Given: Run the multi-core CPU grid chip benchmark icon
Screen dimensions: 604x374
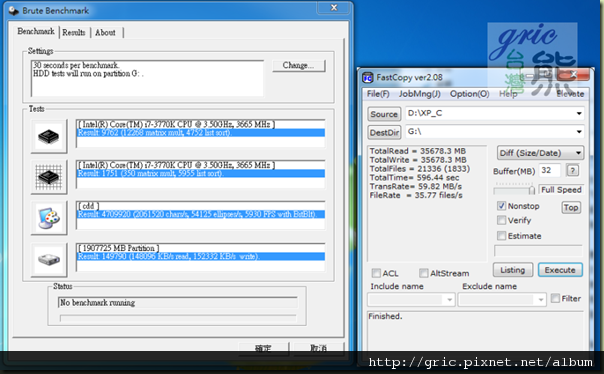Looking at the screenshot, I should pyautogui.click(x=49, y=177).
